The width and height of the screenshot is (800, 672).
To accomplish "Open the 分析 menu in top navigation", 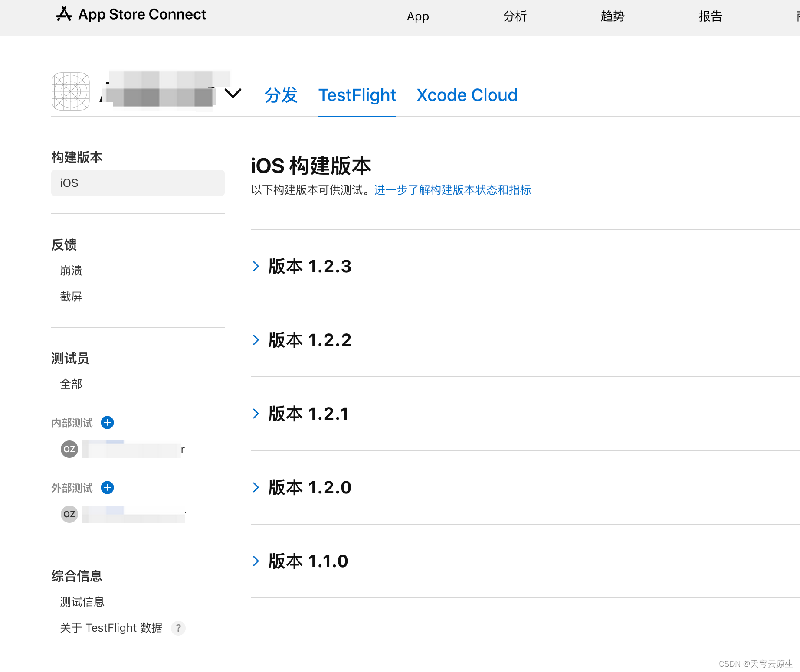I will pos(515,16).
